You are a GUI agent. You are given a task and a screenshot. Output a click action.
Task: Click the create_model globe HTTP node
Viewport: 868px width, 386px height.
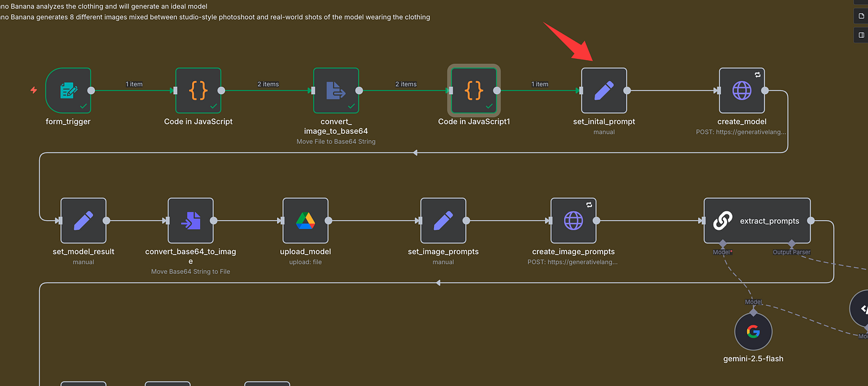742,90
